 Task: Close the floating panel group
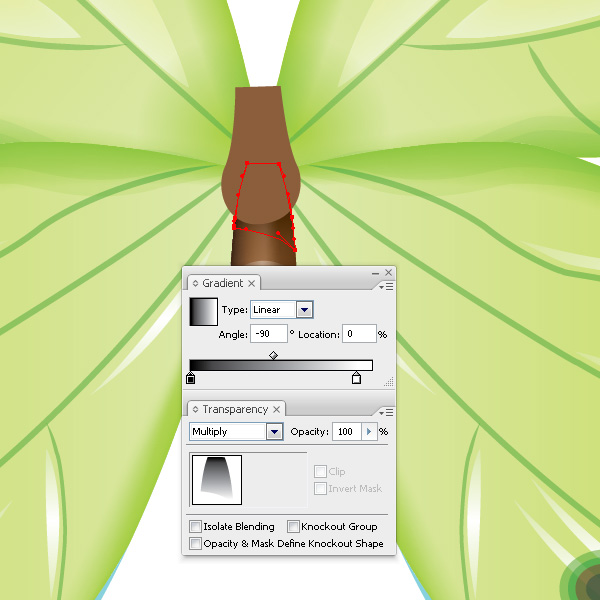(x=388, y=272)
